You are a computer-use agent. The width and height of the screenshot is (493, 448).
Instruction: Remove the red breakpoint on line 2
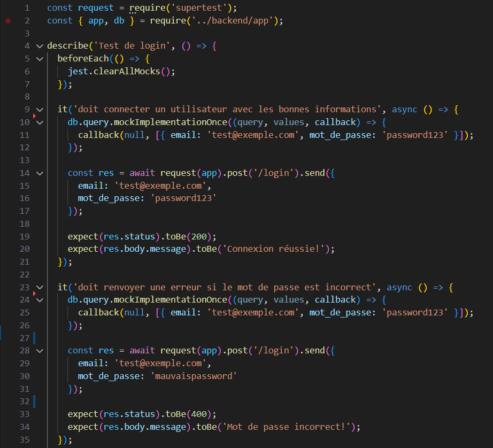tap(8, 21)
